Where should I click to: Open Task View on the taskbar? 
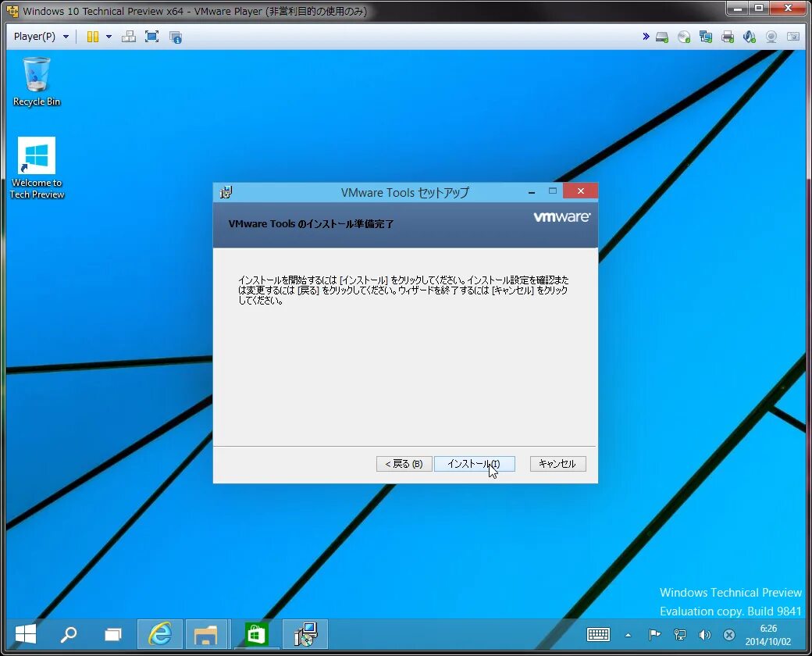click(112, 633)
